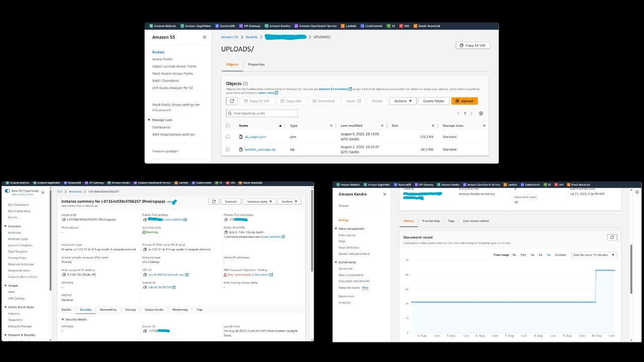644x362 pixels.
Task: Copy the EC2 Owner ID
Action: pyautogui.click(x=144, y=331)
